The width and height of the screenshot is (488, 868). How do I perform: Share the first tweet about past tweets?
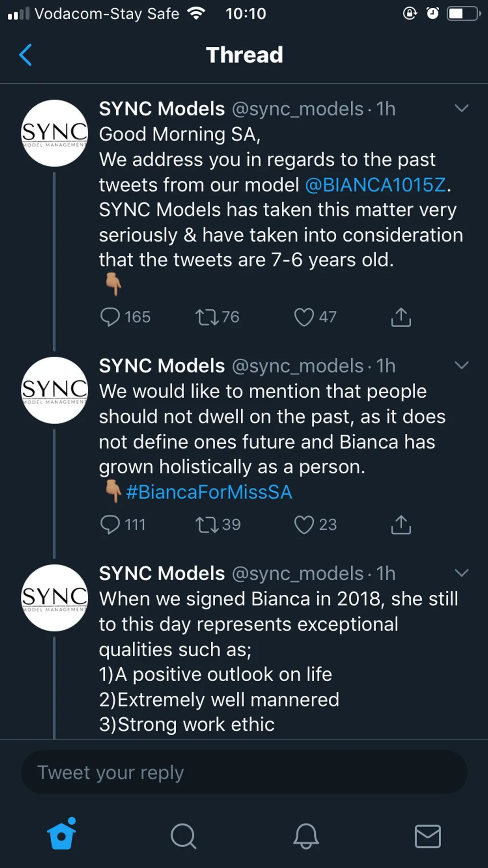pyautogui.click(x=401, y=317)
